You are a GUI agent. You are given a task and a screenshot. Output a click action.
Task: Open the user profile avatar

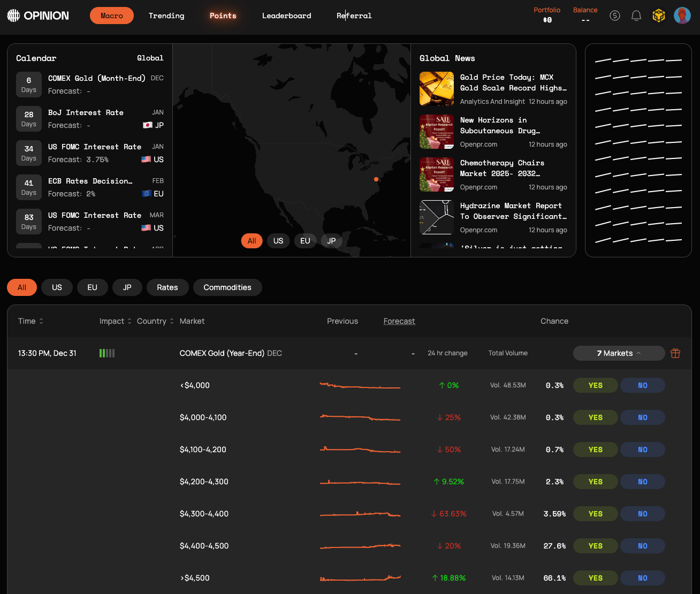point(682,16)
